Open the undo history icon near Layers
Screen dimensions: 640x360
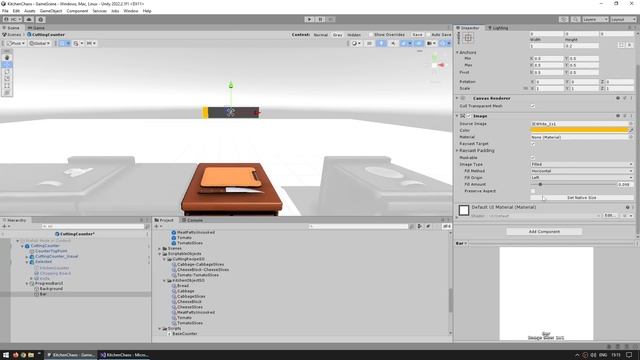pyautogui.click(x=564, y=19)
